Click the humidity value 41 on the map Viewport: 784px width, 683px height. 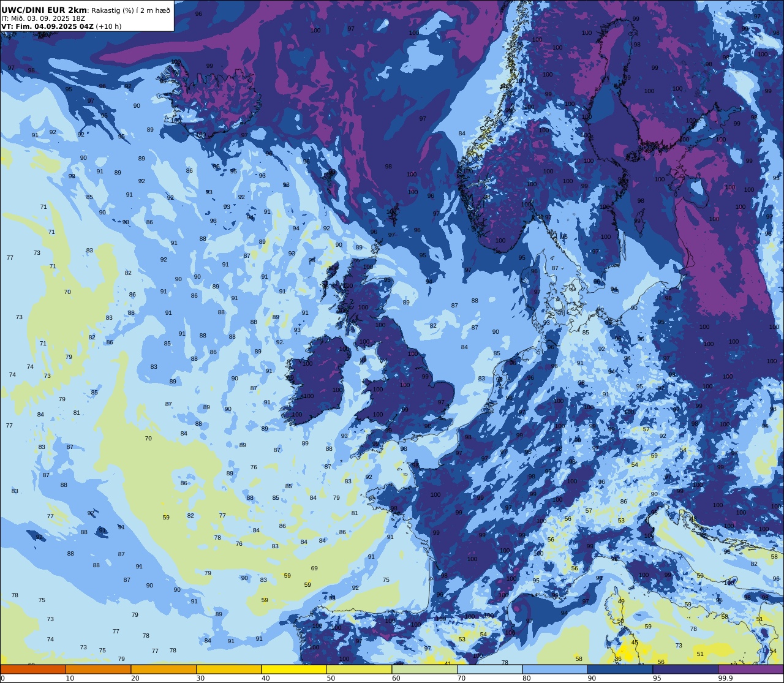point(448,663)
